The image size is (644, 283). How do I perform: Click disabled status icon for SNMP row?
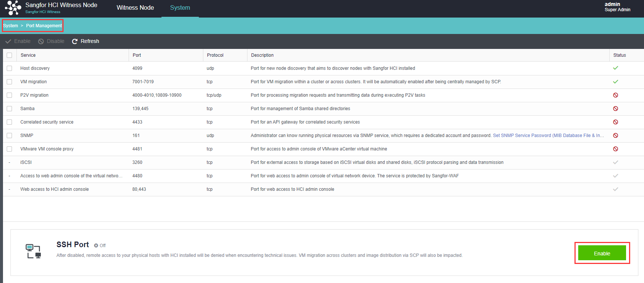(x=615, y=136)
